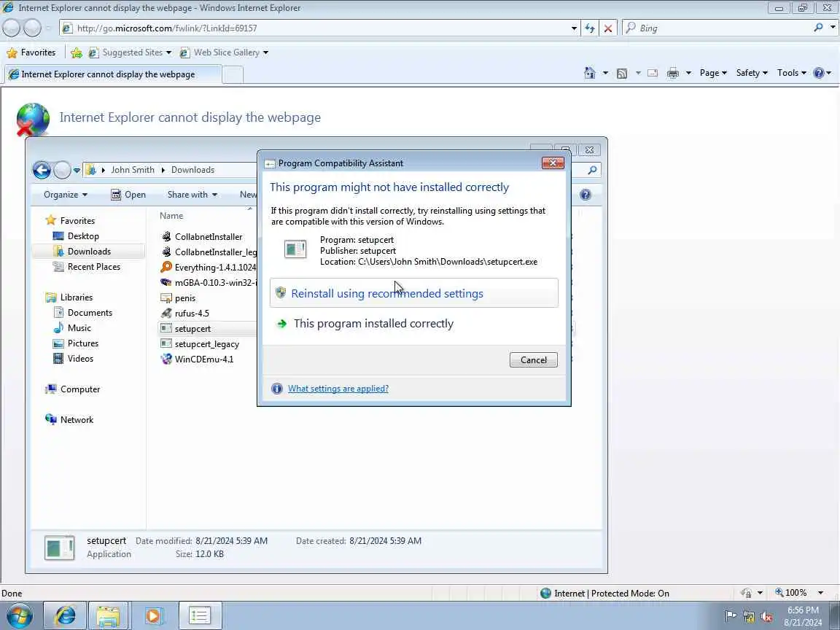
Task: Select Documents library
Action: point(90,313)
